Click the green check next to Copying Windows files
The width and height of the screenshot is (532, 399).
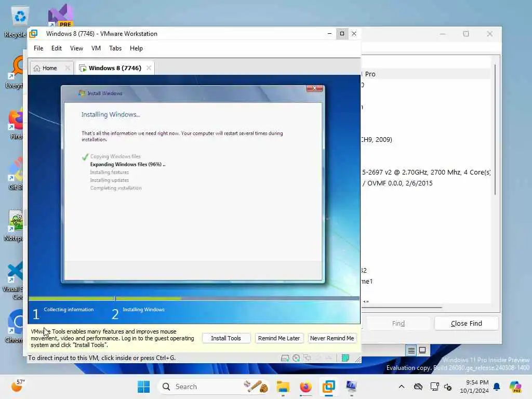pos(85,157)
